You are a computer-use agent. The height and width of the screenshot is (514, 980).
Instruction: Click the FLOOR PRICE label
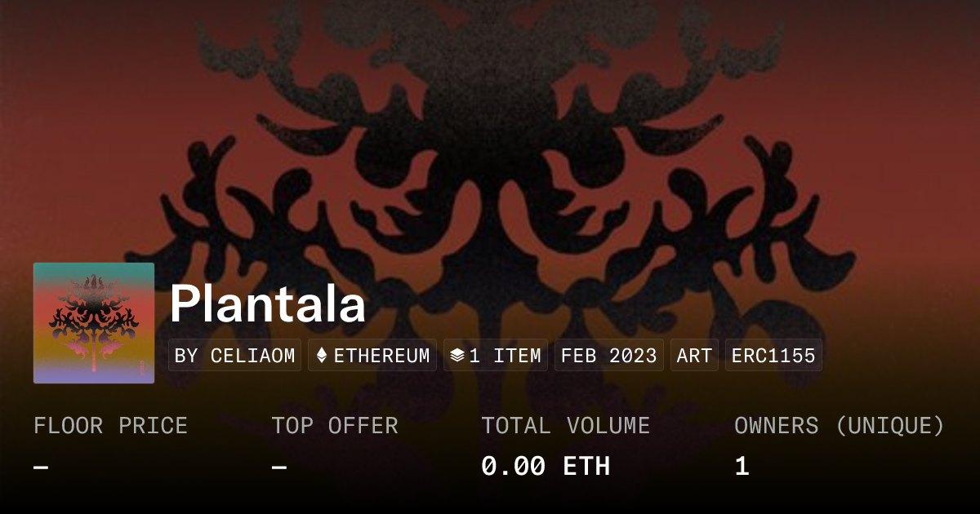[110, 426]
